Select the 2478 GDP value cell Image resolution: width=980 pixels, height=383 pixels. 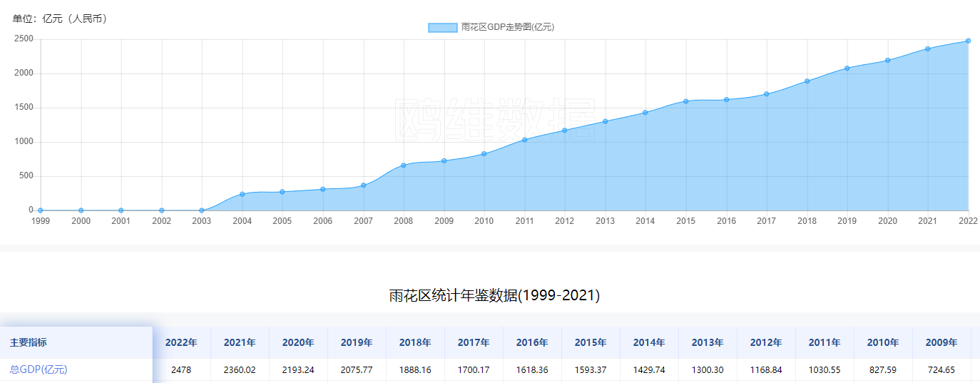(181, 369)
